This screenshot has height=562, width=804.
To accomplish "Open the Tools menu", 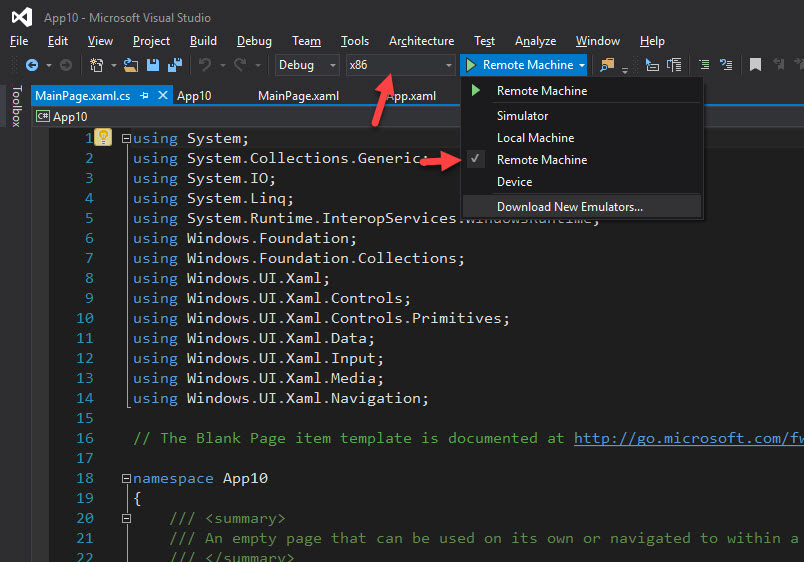I will tap(355, 41).
